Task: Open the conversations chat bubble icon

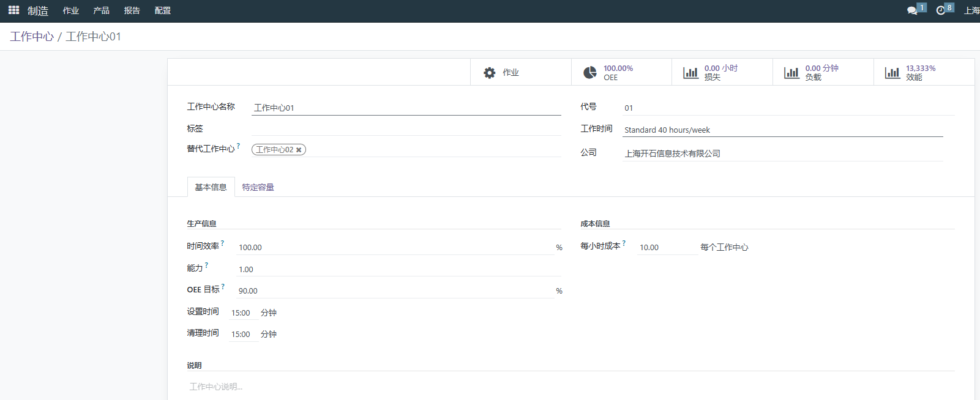Action: coord(912,10)
